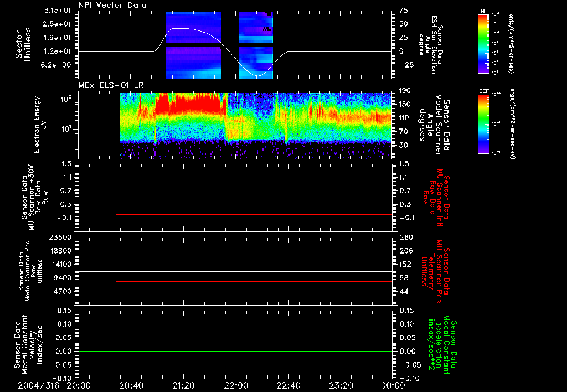Viewport: 567px width, 392px height.
Task: Click the 10^2 electron energy tick label
Action: point(65,99)
